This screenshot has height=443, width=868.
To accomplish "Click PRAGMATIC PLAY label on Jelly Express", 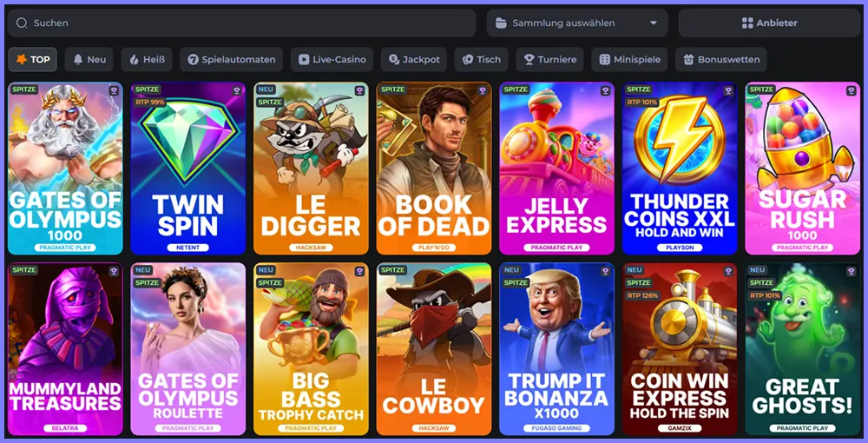I will tap(557, 248).
